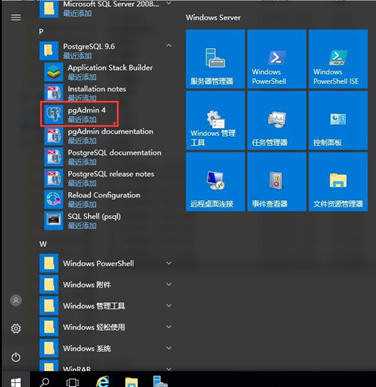Image resolution: width=376 pixels, height=387 pixels.
Task: Open File Explorer from taskbar
Action: click(131, 382)
